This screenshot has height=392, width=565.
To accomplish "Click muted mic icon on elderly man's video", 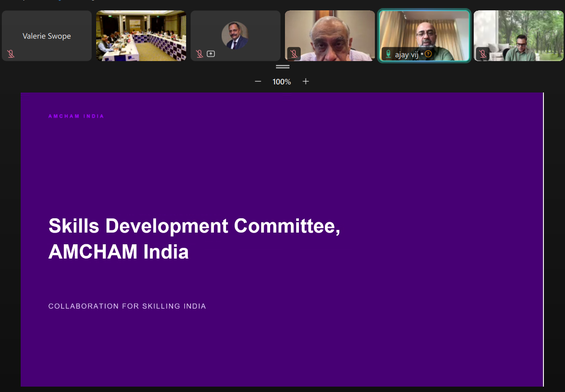I will pos(294,54).
